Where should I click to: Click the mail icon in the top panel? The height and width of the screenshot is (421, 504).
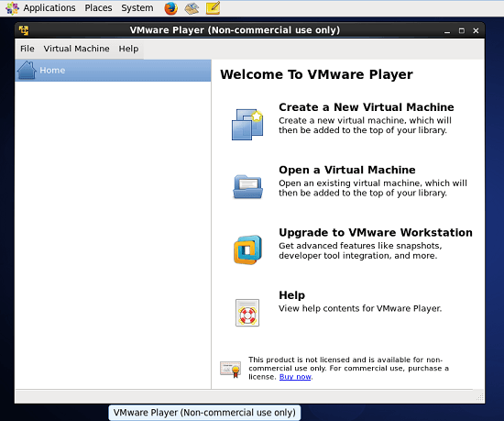coord(192,8)
